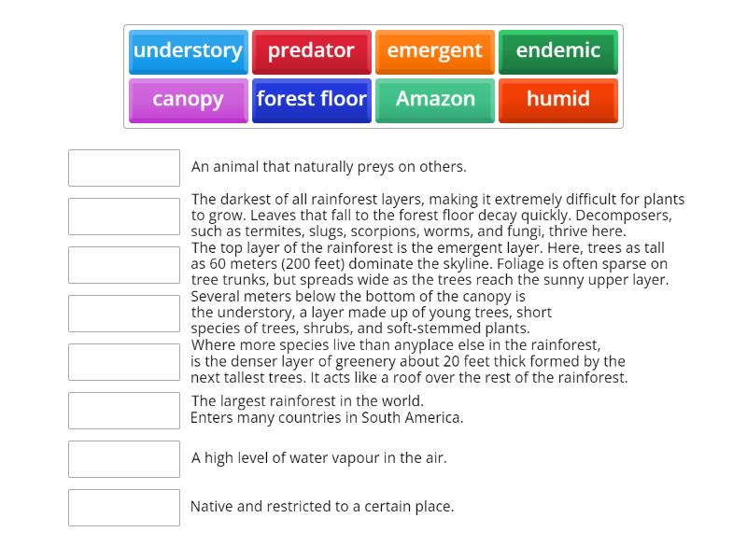Click the answer box beside the predator definition
The height and width of the screenshot is (560, 747).
click(x=124, y=168)
